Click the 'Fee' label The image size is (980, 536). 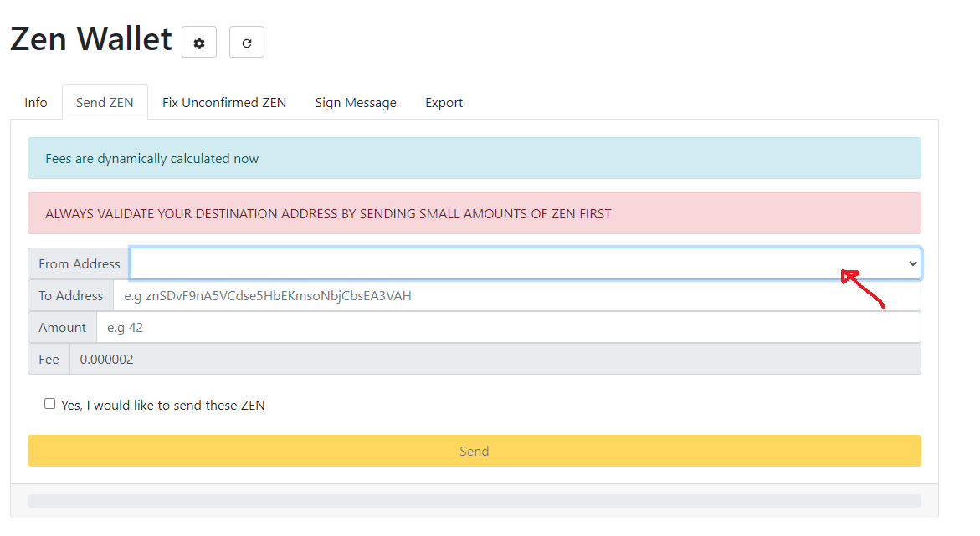click(49, 360)
